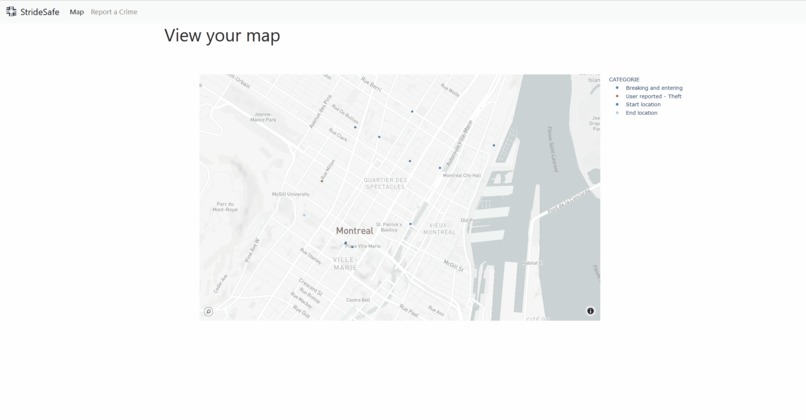This screenshot has width=806, height=420.
Task: Click the McGill St street label
Action: pyautogui.click(x=454, y=266)
